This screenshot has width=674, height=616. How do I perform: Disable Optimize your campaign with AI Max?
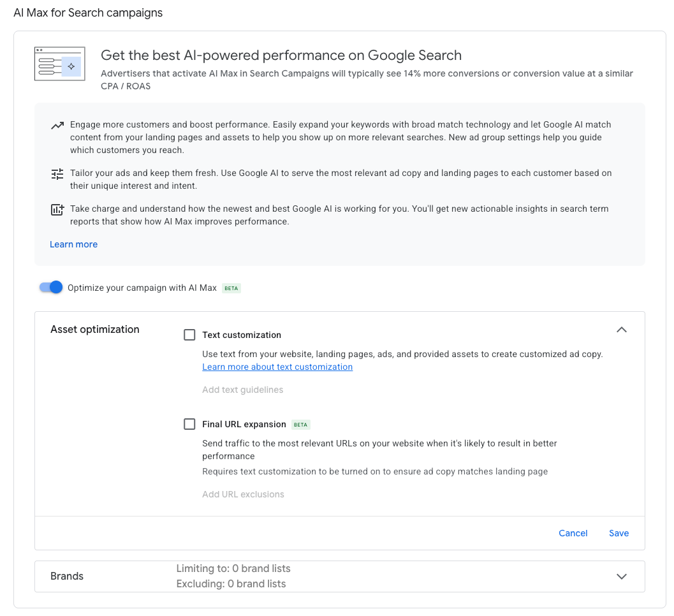[50, 287]
